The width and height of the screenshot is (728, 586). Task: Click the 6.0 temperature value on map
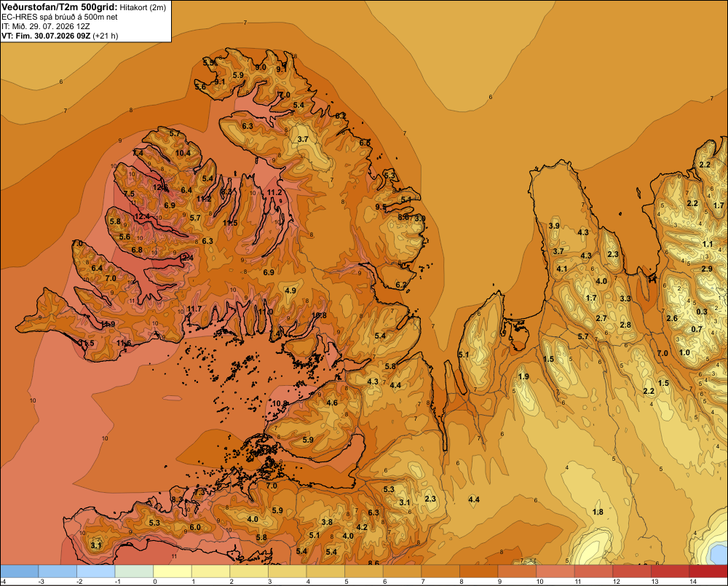coord(195,527)
